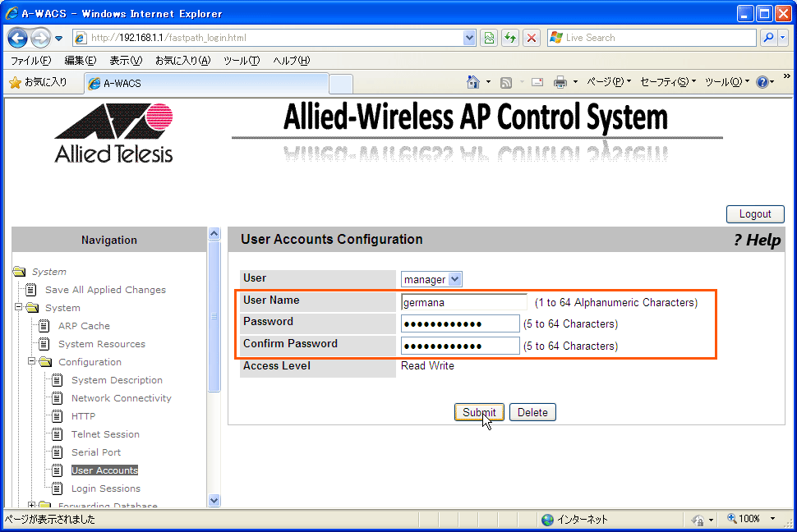
Task: Click the Logout button
Action: pos(755,214)
